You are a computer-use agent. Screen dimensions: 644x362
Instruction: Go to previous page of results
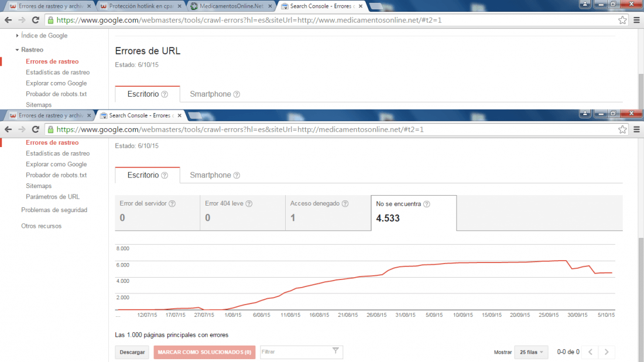(590, 351)
